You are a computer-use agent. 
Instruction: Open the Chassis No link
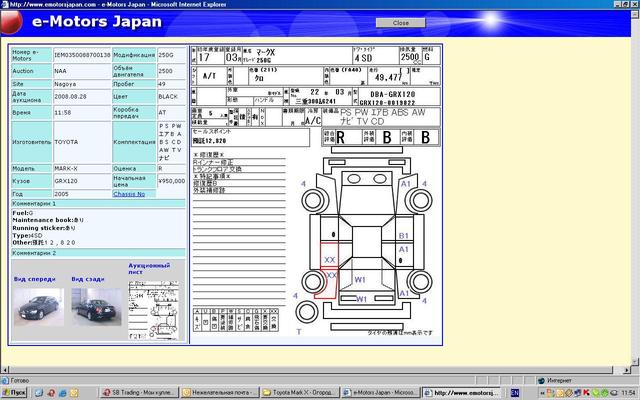coord(129,194)
